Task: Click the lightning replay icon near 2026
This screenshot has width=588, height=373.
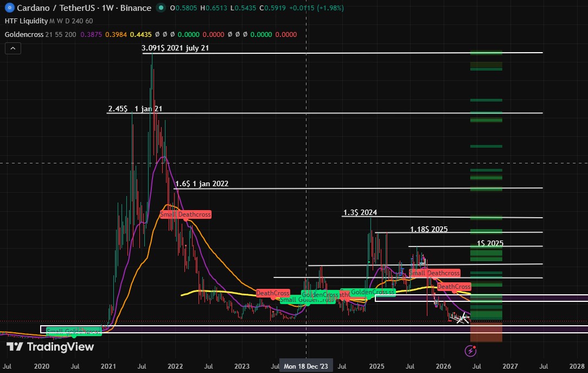Action: (x=470, y=351)
